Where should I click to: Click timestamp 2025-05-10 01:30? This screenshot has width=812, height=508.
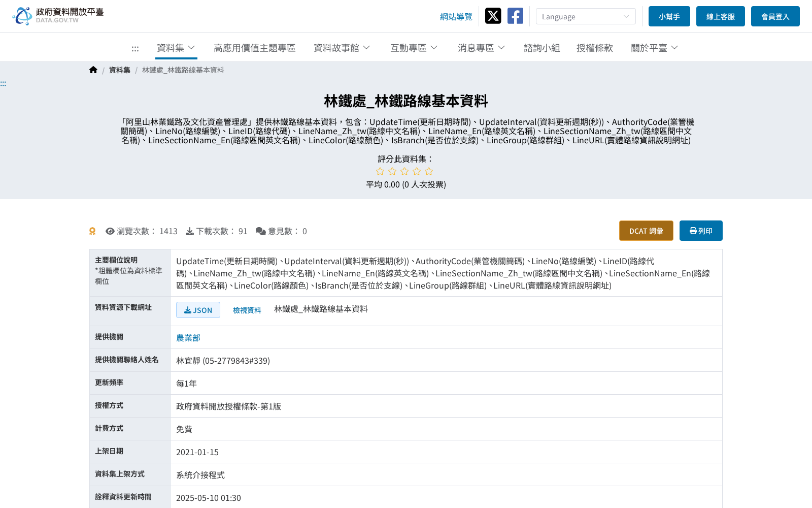pos(209,498)
